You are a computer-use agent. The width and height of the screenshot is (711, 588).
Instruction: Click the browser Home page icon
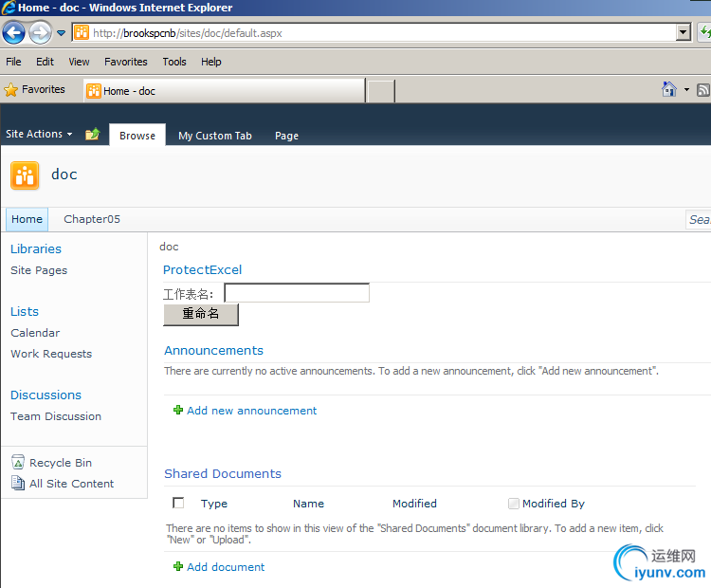point(669,89)
